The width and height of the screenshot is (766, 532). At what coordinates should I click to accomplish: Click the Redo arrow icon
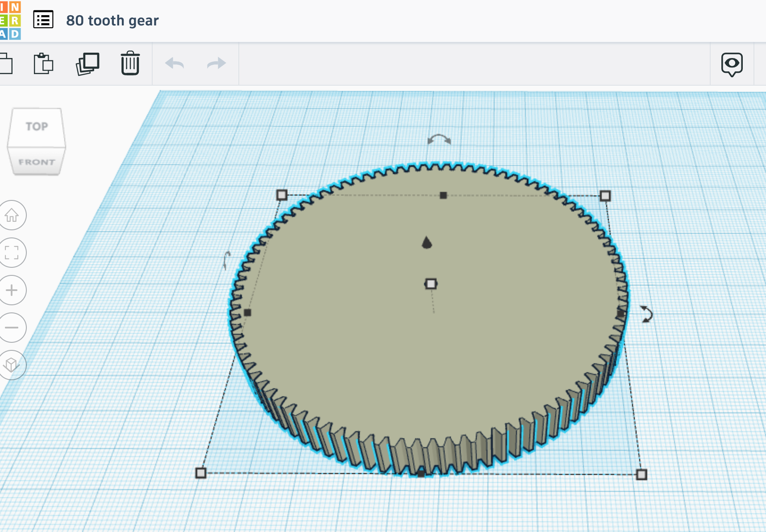tap(216, 63)
